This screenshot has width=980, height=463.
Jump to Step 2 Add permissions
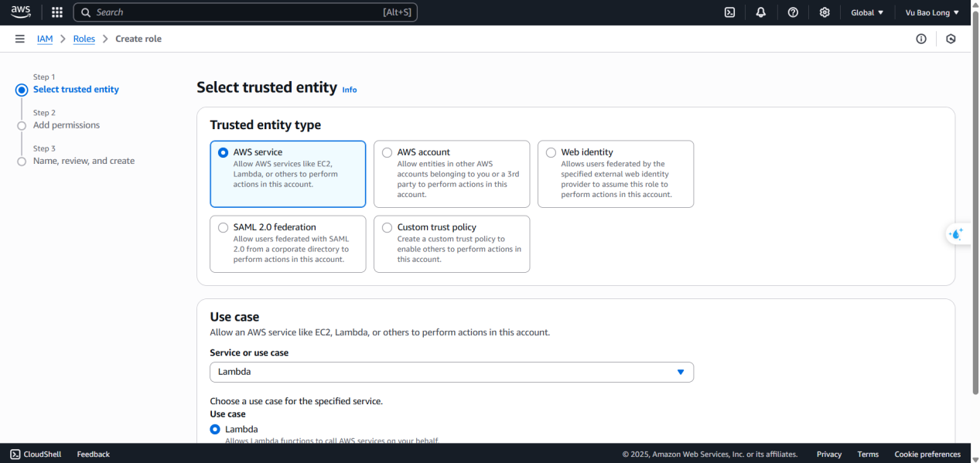[67, 125]
